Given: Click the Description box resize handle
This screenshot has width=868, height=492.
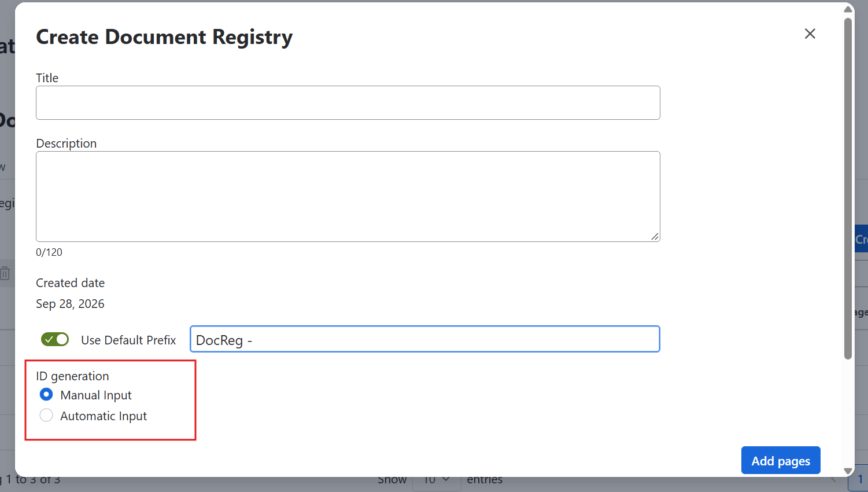Looking at the screenshot, I should 655,236.
